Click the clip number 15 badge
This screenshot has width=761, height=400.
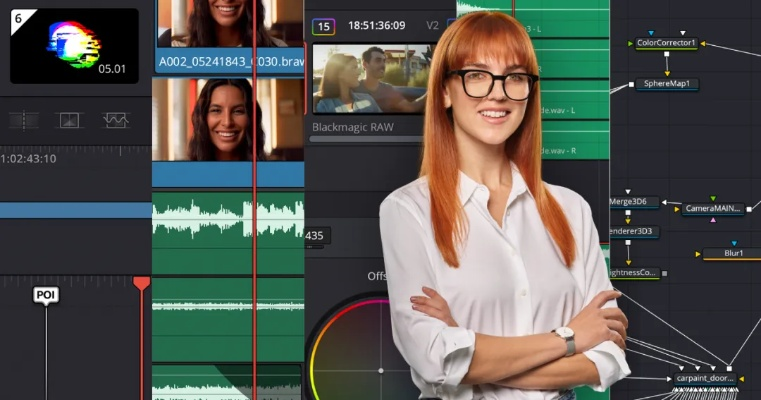pos(324,26)
